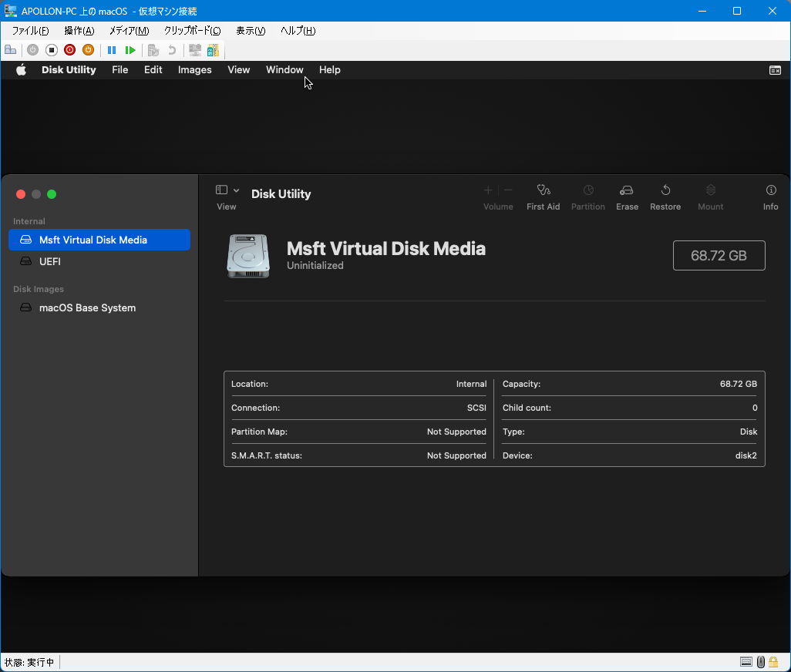The height and width of the screenshot is (672, 791).
Task: Click the Erase disk icon
Action: point(627,190)
